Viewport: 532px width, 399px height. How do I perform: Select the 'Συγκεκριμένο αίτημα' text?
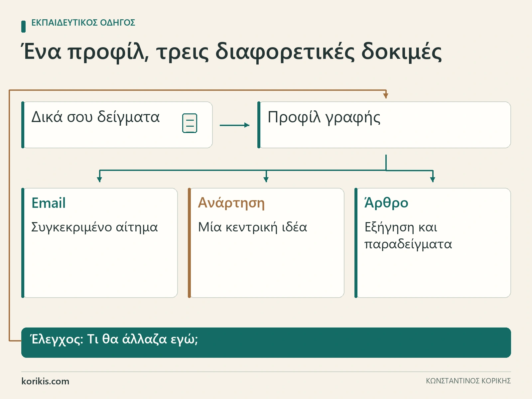click(x=94, y=227)
